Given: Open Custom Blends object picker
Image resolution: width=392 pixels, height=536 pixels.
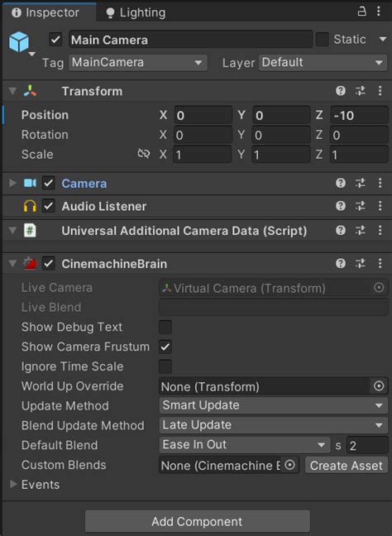Looking at the screenshot, I should pos(289,465).
